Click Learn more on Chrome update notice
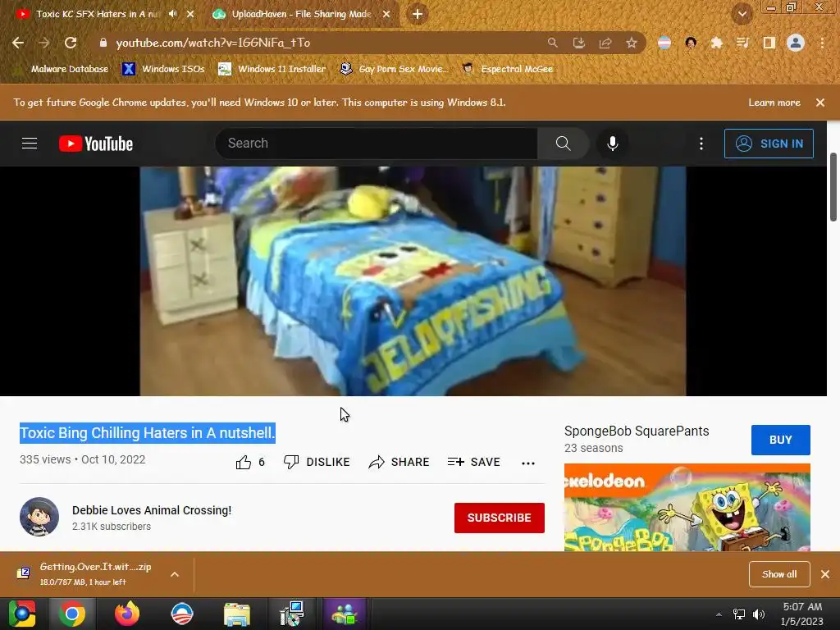The width and height of the screenshot is (840, 630). click(774, 103)
